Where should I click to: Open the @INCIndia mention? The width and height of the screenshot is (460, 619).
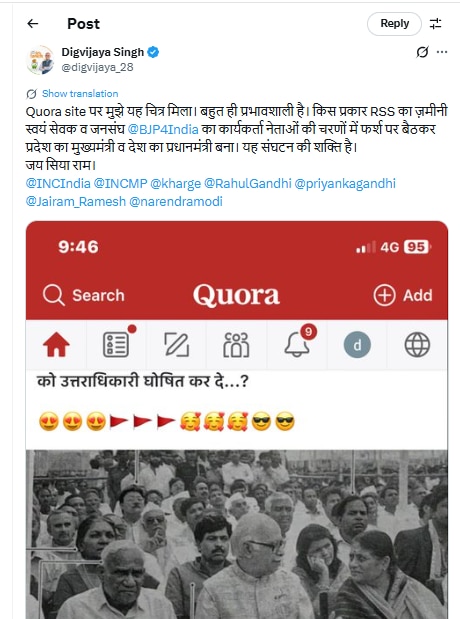pos(58,184)
